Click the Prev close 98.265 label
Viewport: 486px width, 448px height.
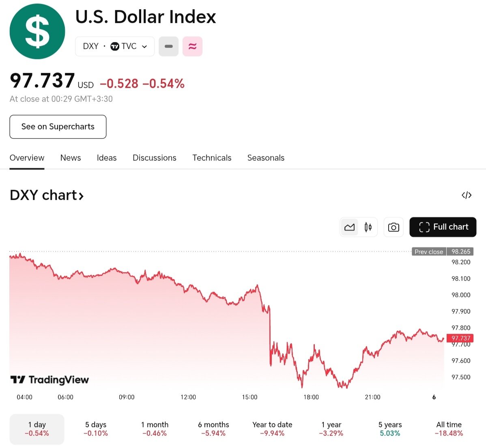click(442, 252)
